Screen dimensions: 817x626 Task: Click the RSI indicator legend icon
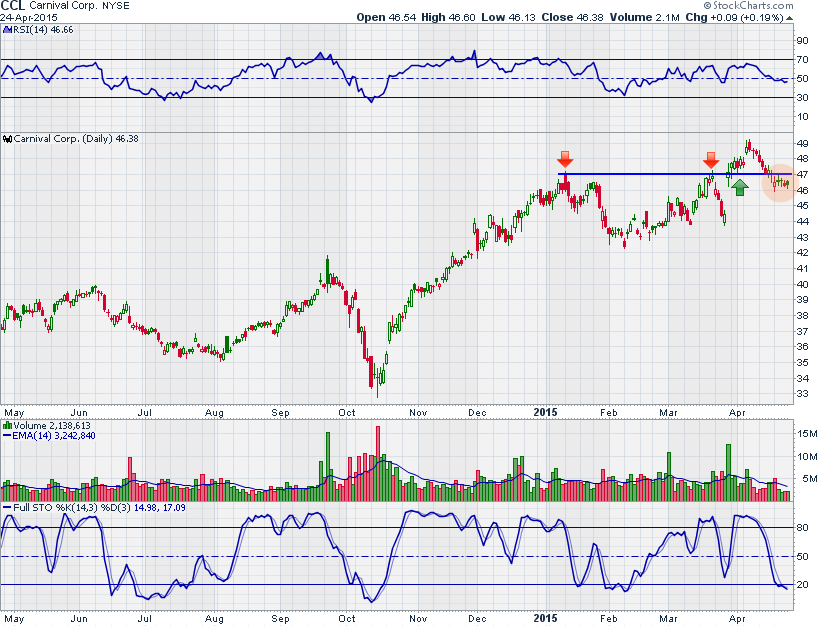7,30
